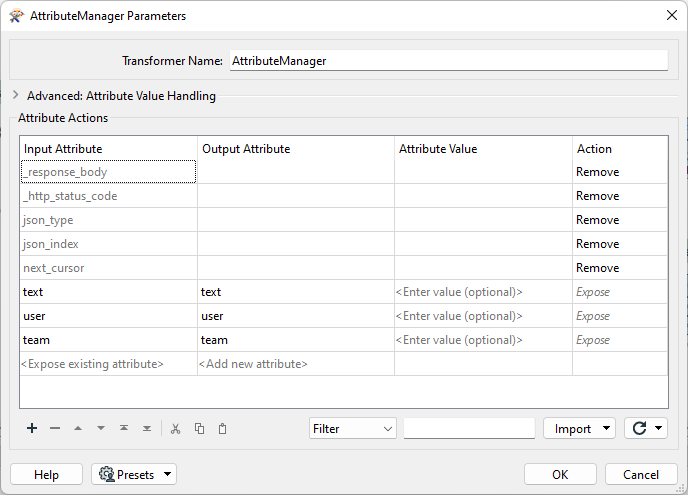
Task: Move selected attribute to top
Action: click(124, 428)
